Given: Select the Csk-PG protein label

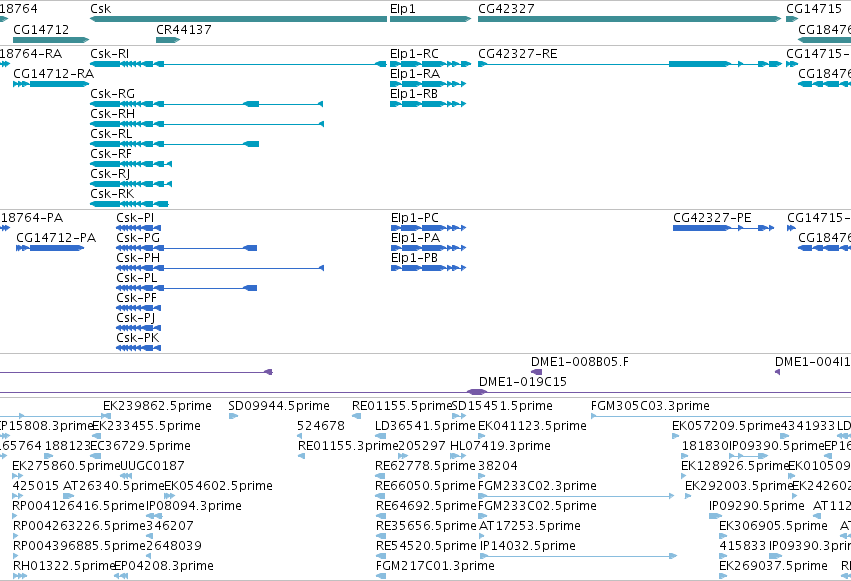Looking at the screenshot, I should click(138, 238).
